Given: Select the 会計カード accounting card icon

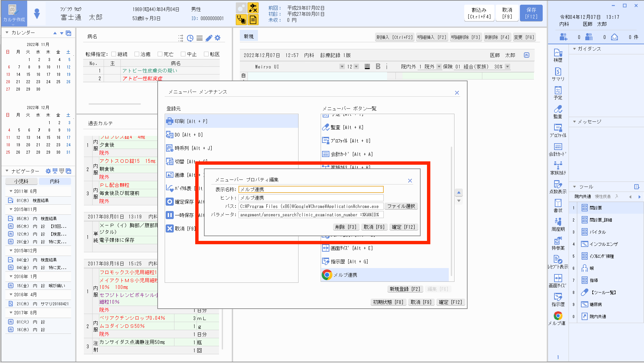Looking at the screenshot, I should pyautogui.click(x=558, y=149).
